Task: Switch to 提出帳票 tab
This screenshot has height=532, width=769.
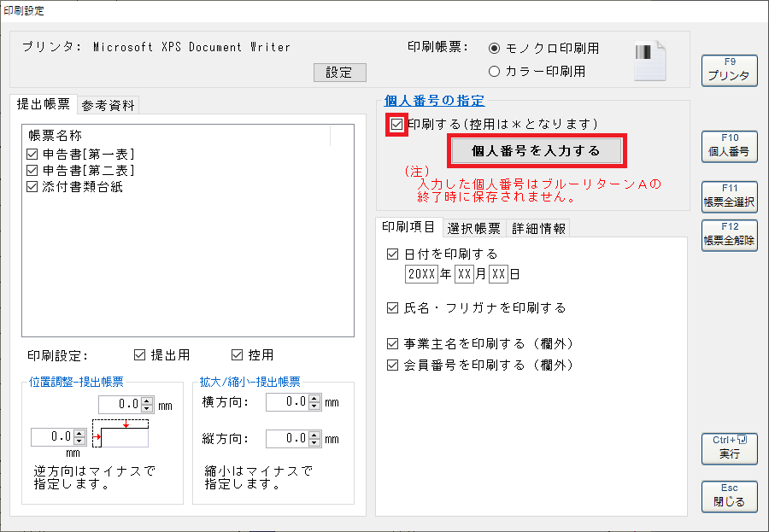Action: tap(44, 104)
